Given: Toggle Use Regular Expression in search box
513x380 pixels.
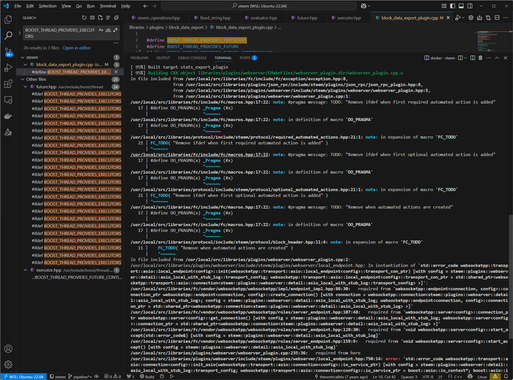Looking at the screenshot, I should pos(115,30).
